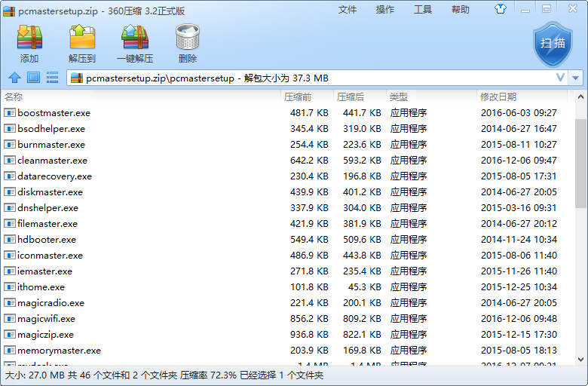Click the diskmaster.exe file icon
Screen dimensions: 588x386
pos(10,191)
